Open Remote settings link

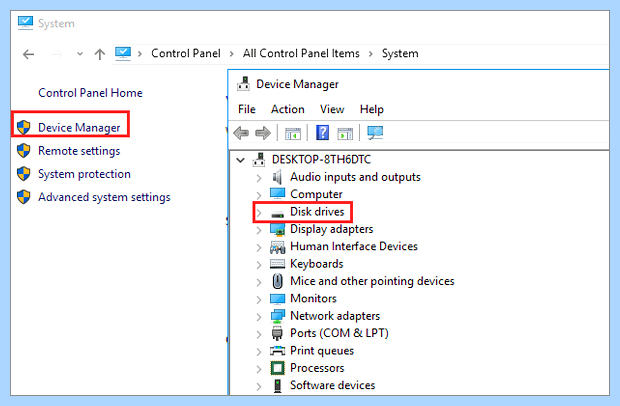79,151
